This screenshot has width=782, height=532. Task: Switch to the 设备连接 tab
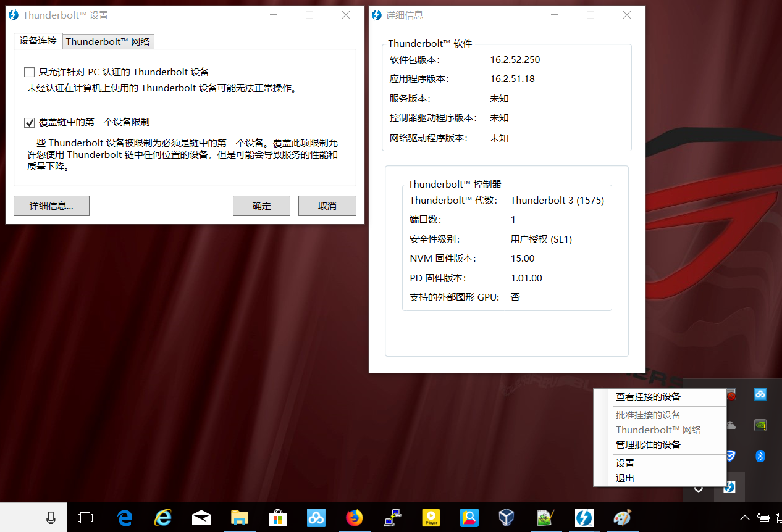[x=38, y=41]
